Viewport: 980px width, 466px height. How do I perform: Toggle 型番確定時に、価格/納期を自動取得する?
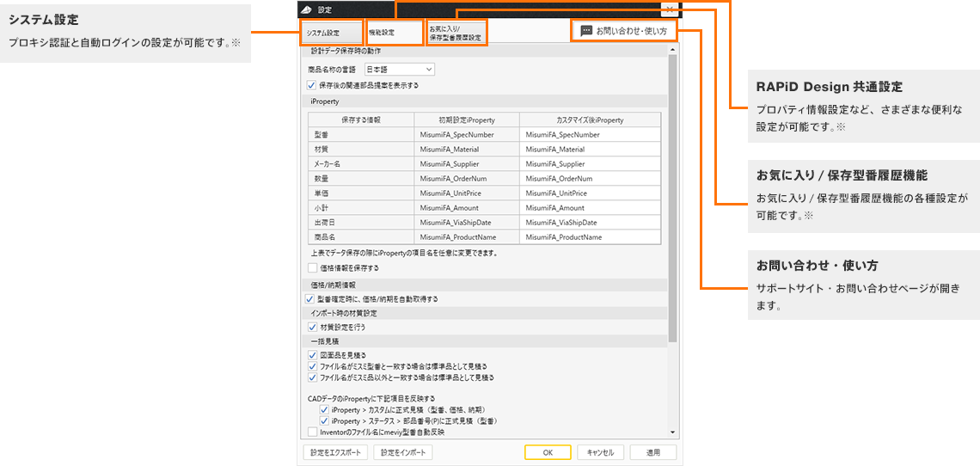(310, 298)
